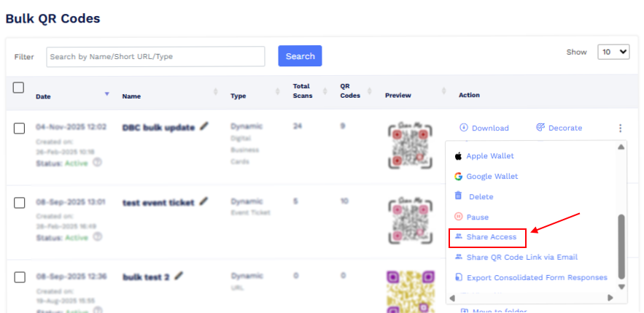Click the Active status of test event ticket

76,238
